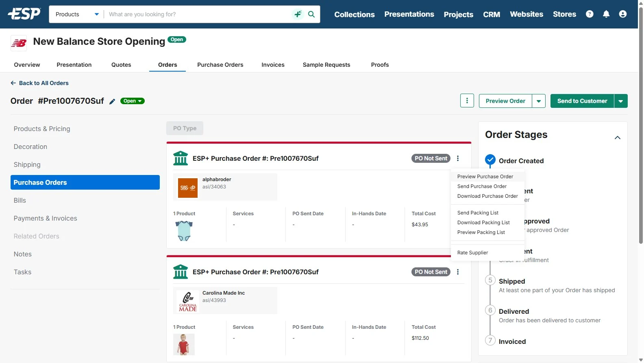Screen dimensions: 644x363
Task: Click bank icon of Carolina Made purchase order
Action: [x=181, y=272]
